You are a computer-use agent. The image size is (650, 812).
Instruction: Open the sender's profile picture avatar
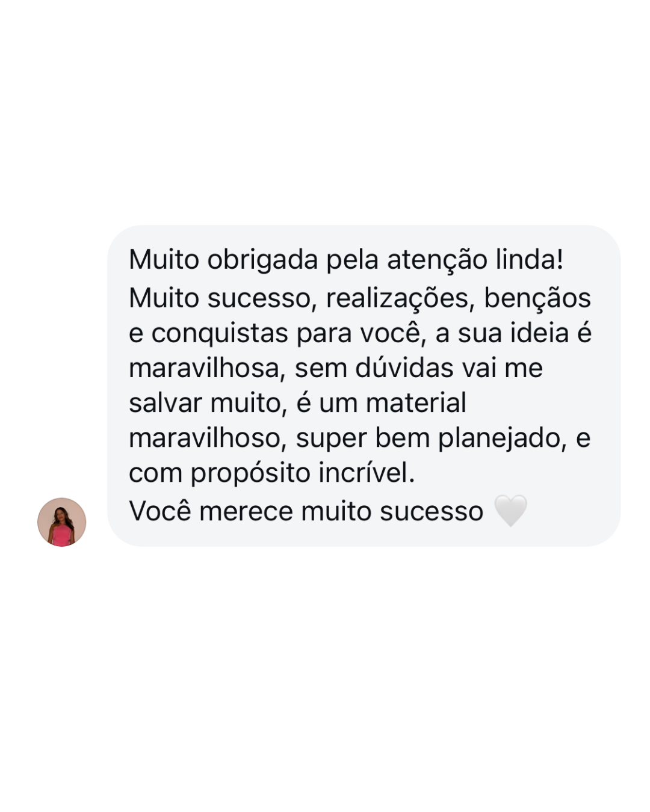62,521
